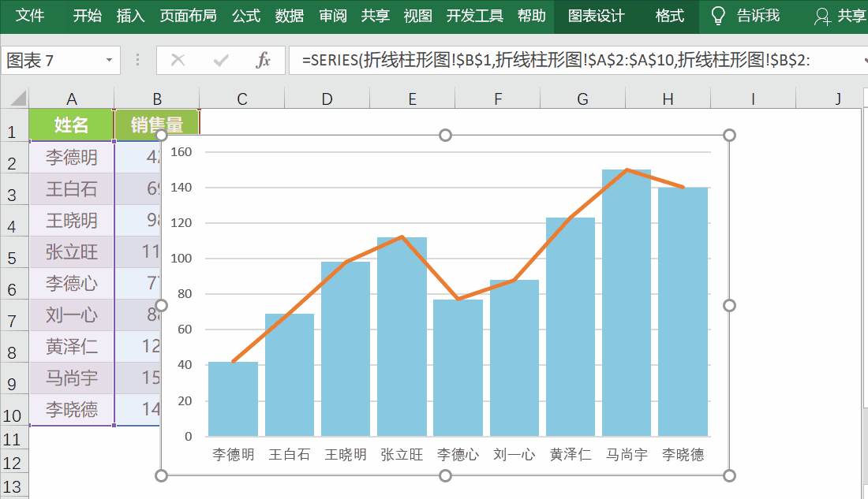Open the 页面布局 tab
Screen dimensions: 868x499
[x=189, y=16]
